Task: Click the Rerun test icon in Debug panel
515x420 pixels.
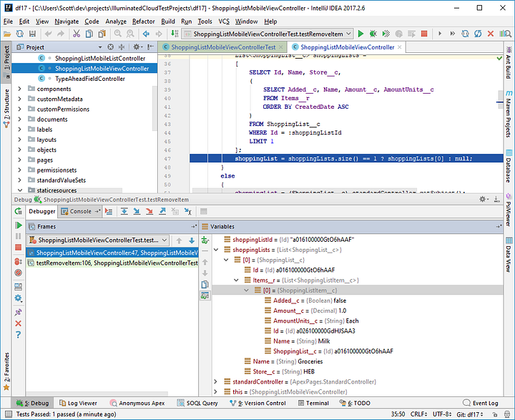Action: point(19,211)
